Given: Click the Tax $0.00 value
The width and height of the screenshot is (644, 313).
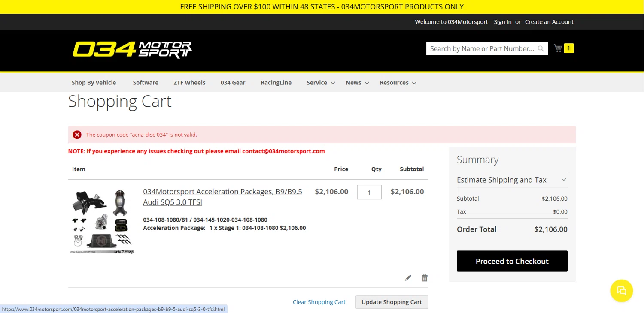Looking at the screenshot, I should [x=560, y=211].
